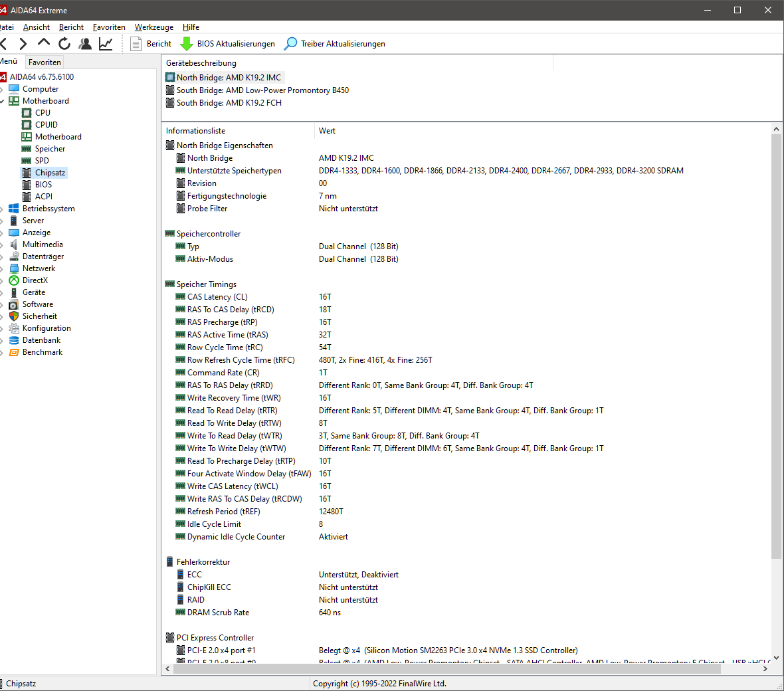
Task: Select the Software tree icon
Action: coord(14,304)
